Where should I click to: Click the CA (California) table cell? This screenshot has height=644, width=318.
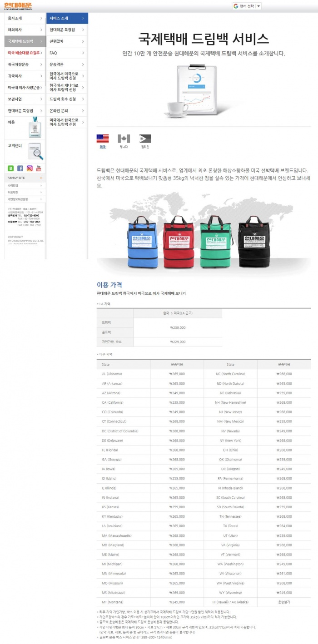(x=123, y=402)
